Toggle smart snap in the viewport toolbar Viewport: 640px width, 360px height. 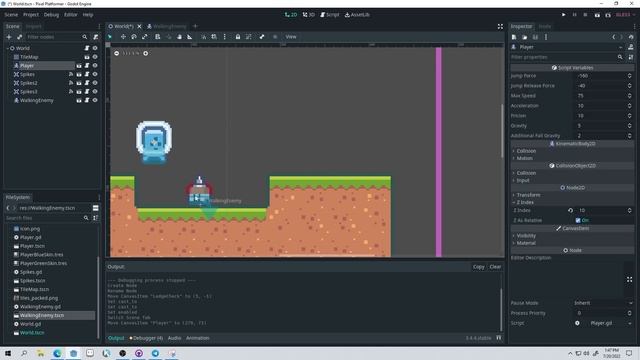(203, 37)
